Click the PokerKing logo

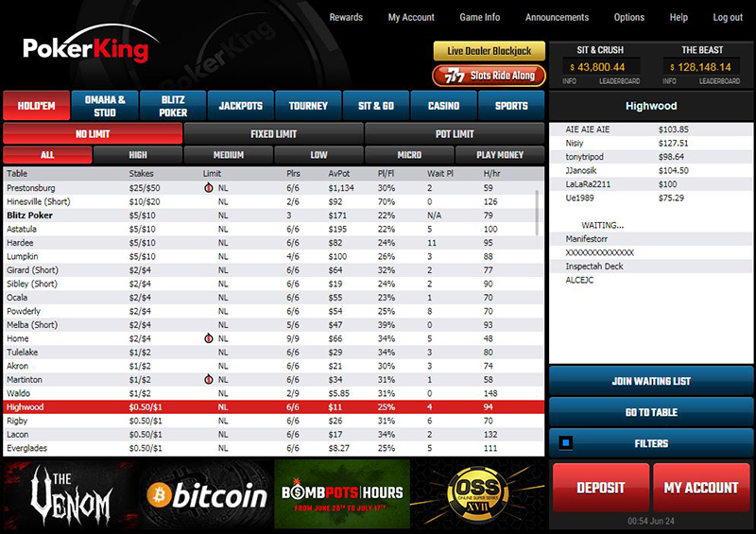click(90, 45)
